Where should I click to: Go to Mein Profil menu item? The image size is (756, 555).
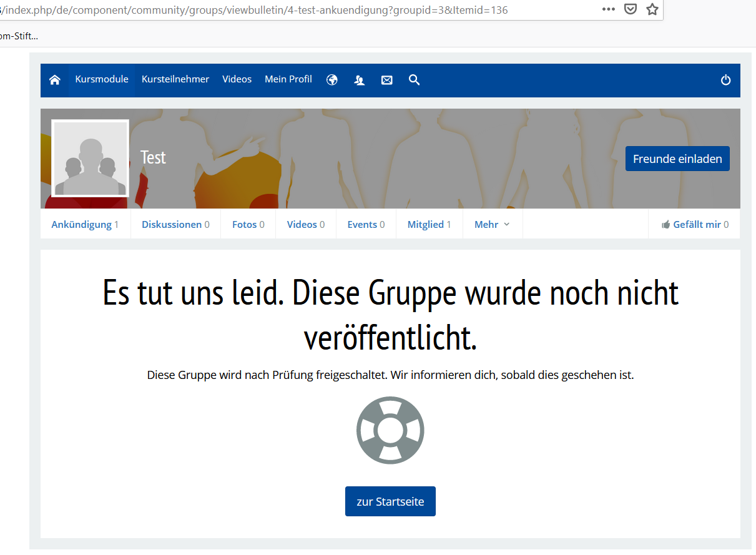click(x=288, y=79)
